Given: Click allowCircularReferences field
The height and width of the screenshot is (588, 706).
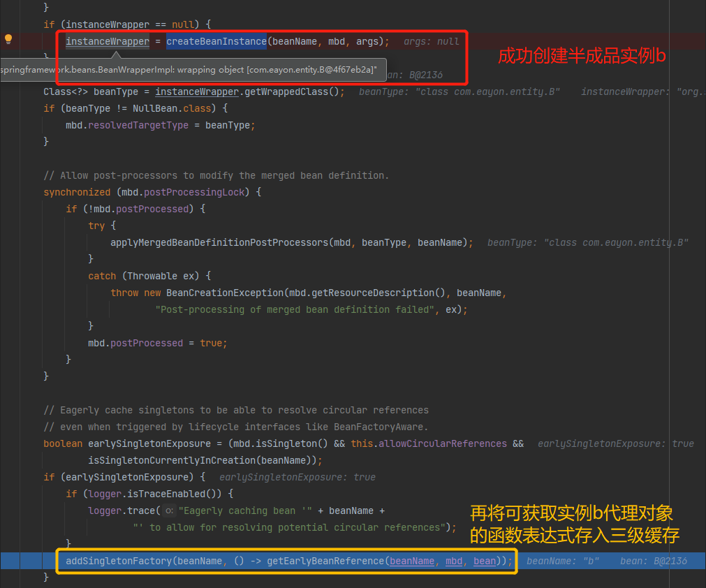Looking at the screenshot, I should coord(443,443).
